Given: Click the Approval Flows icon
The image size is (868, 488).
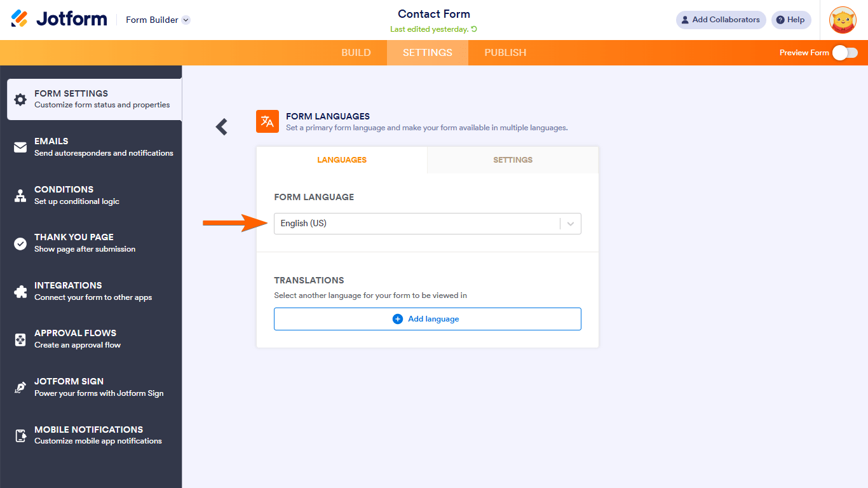Looking at the screenshot, I should pos(20,339).
